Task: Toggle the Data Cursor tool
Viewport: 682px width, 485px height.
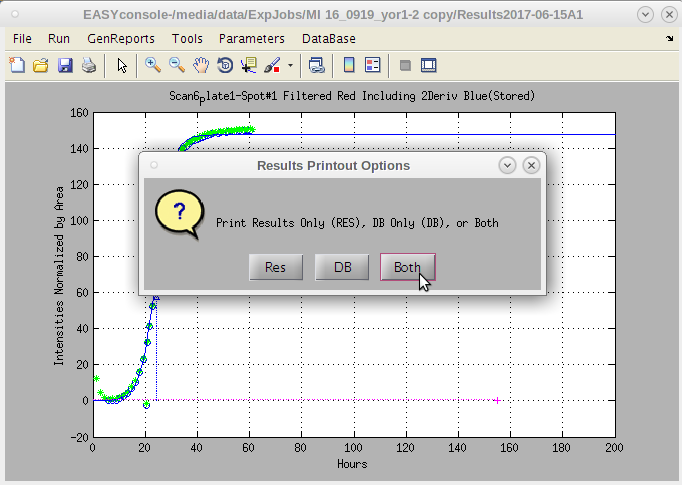Action: (x=249, y=65)
